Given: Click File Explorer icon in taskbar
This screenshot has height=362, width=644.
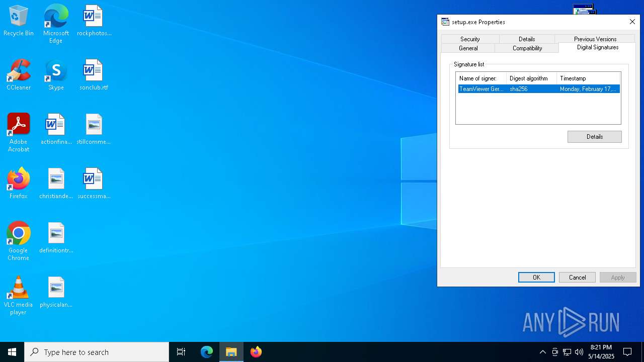Looking at the screenshot, I should pos(231,352).
